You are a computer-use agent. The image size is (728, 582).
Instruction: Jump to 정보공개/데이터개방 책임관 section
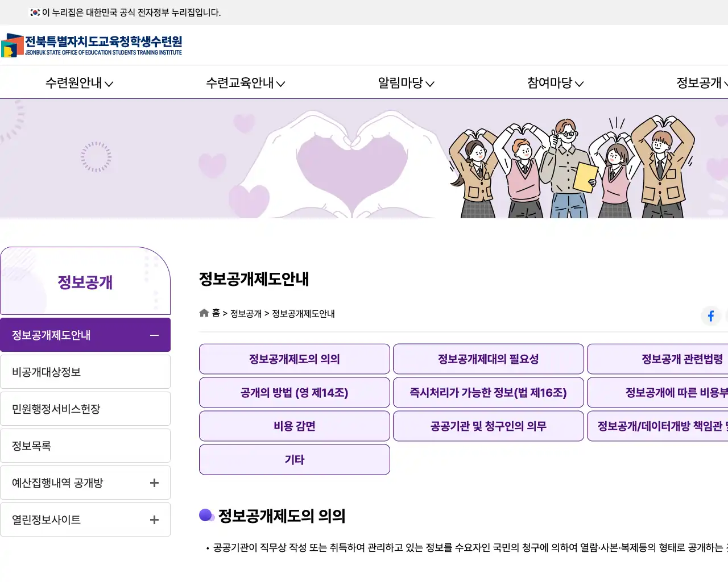658,426
